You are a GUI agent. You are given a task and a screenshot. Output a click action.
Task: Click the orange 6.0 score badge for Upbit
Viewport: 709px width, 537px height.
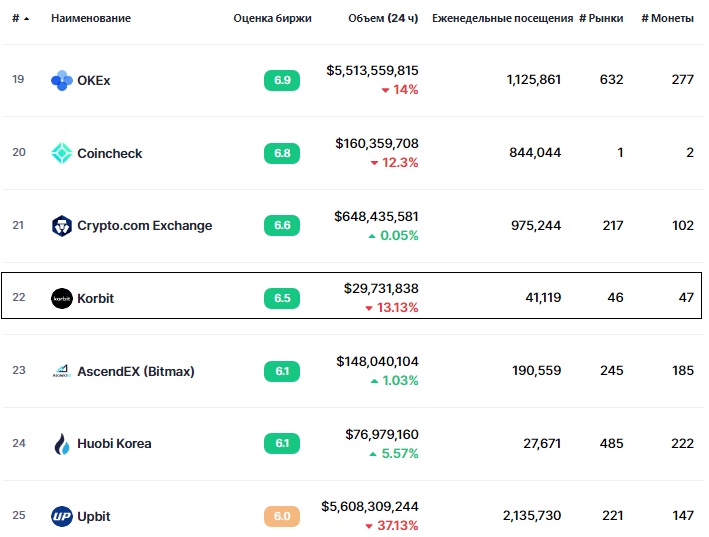coord(282,516)
